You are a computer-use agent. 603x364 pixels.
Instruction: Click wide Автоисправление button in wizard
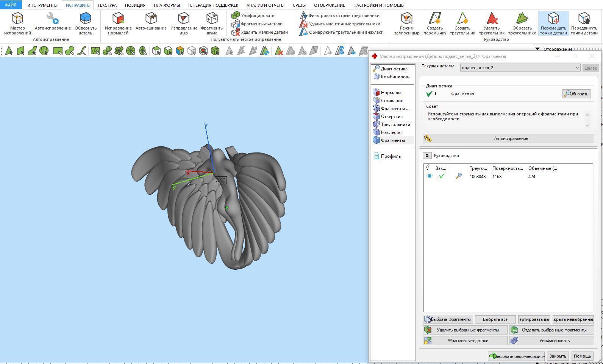point(508,138)
